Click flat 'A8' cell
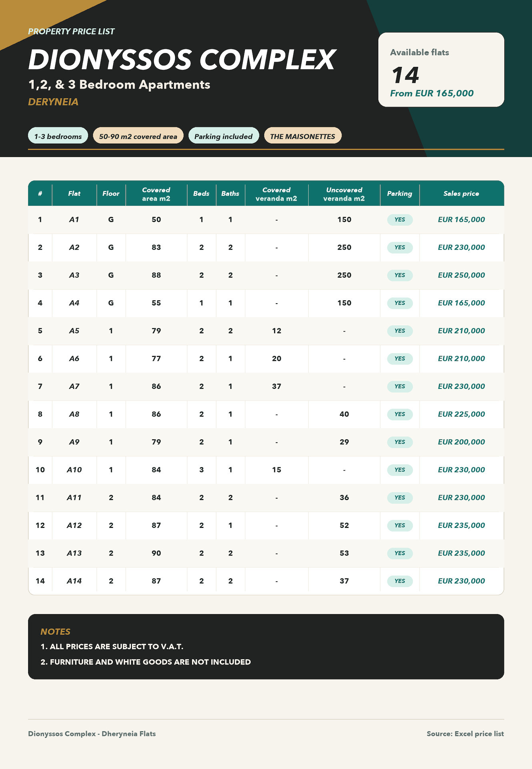The height and width of the screenshot is (769, 532). [74, 414]
